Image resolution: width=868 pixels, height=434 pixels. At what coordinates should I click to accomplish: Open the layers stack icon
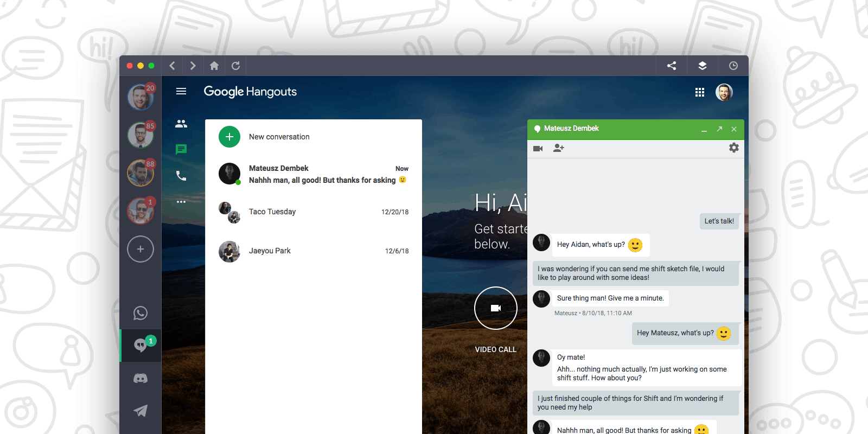pyautogui.click(x=703, y=66)
